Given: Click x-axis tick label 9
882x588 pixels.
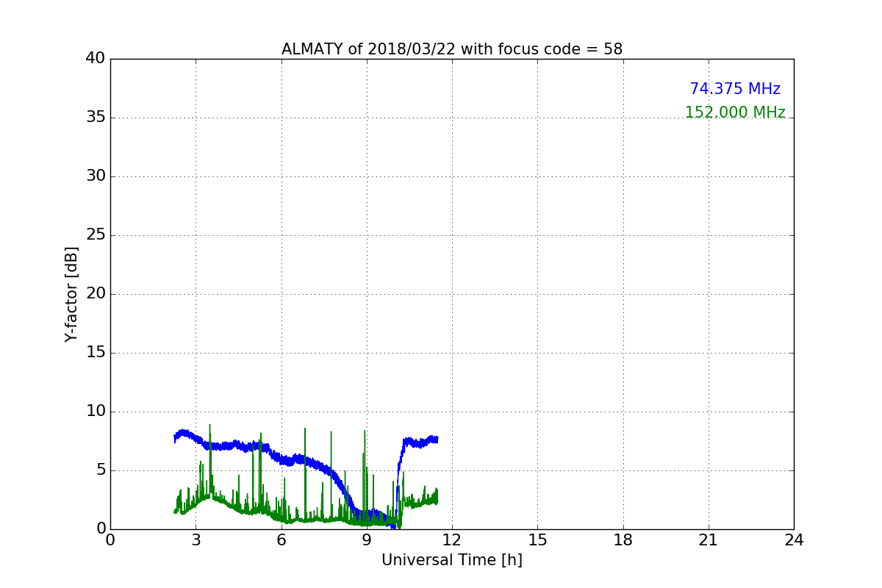Looking at the screenshot, I should click(367, 540).
